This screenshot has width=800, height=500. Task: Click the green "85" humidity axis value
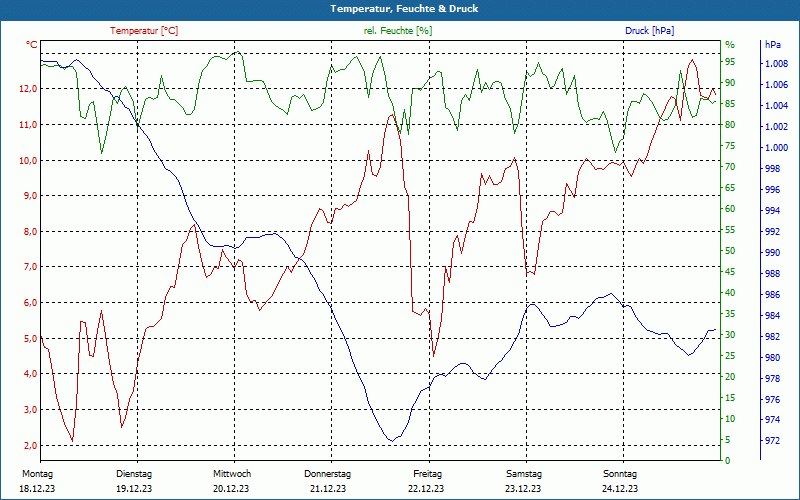tap(730, 104)
